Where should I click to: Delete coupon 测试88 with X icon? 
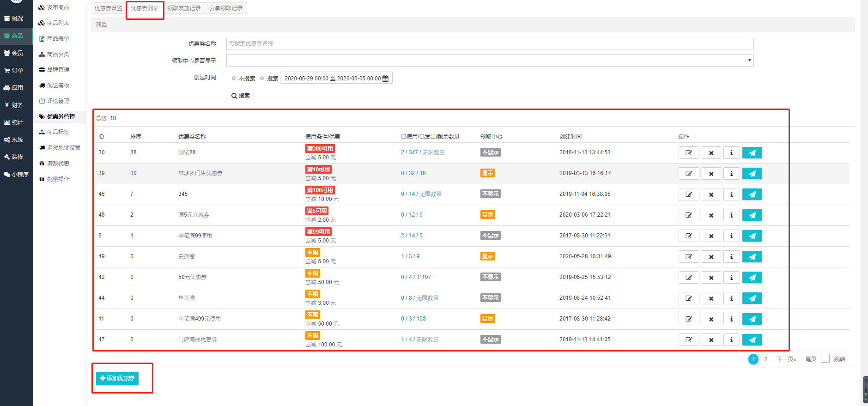[711, 153]
